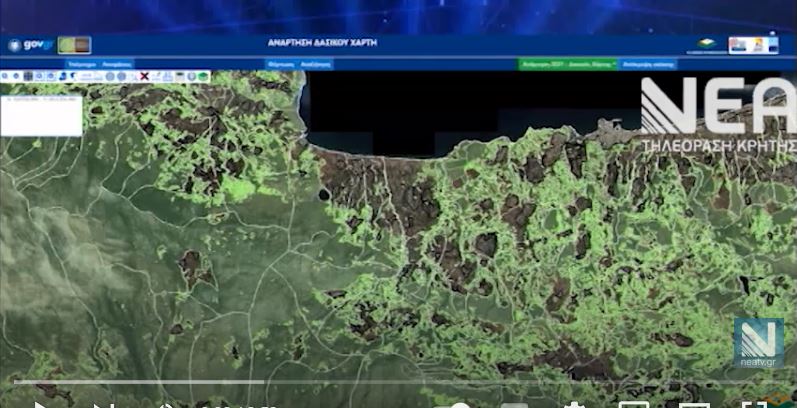Screen dimensions: 797x408
Task: Click the ministry logo in header right
Action: (706, 44)
